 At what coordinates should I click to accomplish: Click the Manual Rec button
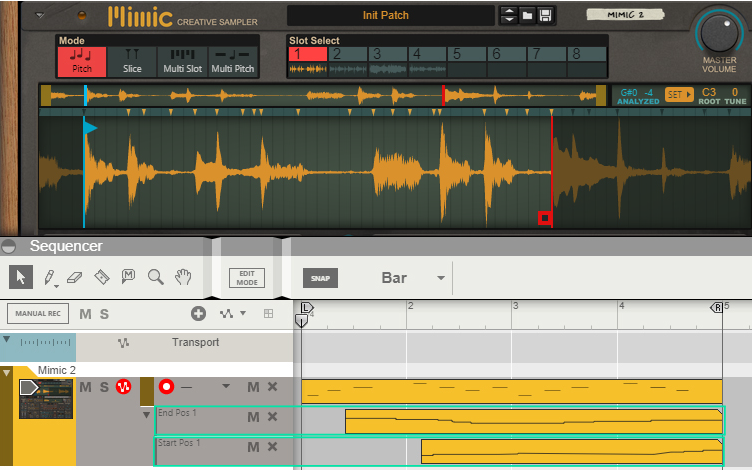[38, 314]
